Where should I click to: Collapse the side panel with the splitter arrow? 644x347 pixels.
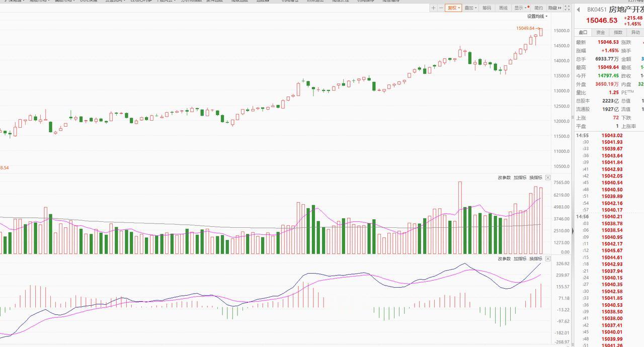click(573, 231)
